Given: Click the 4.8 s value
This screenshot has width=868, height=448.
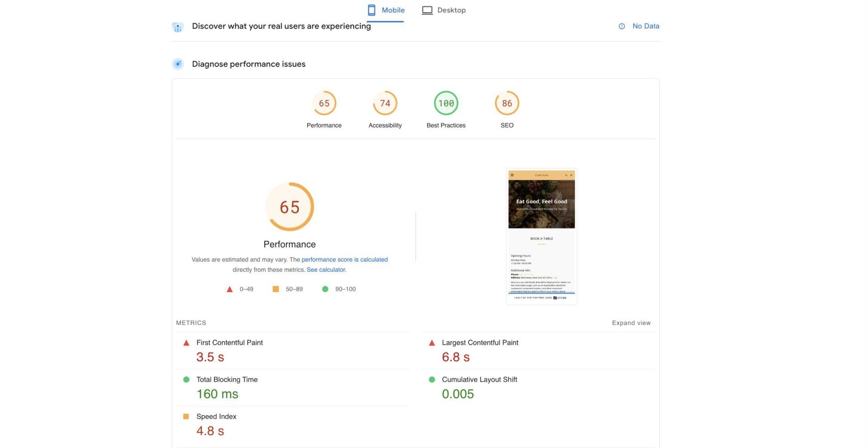Looking at the screenshot, I should (210, 431).
